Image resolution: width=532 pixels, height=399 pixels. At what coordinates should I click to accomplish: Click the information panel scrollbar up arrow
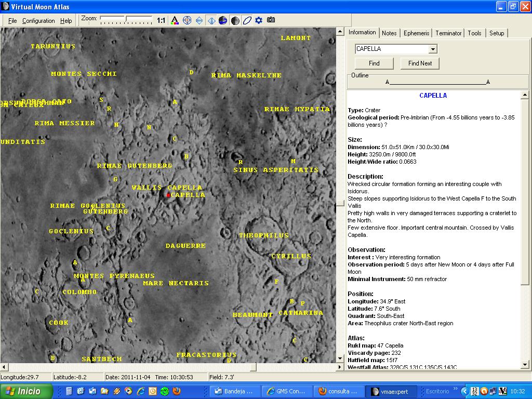click(525, 95)
